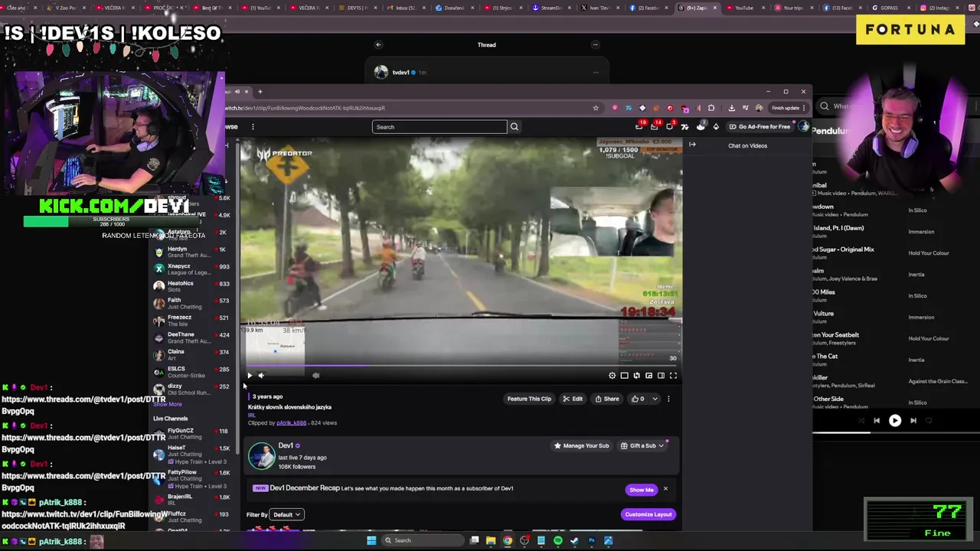
Task: Select FlyGunCZ live channel
Action: (191, 434)
